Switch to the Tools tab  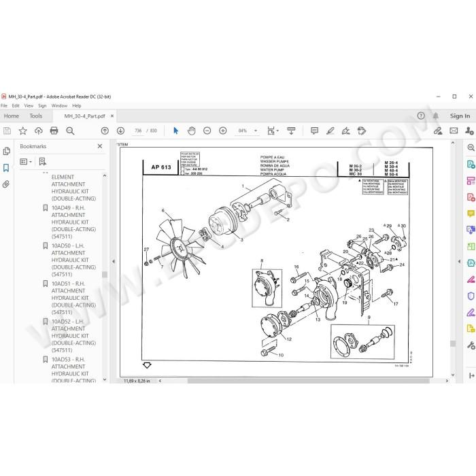coord(36,116)
